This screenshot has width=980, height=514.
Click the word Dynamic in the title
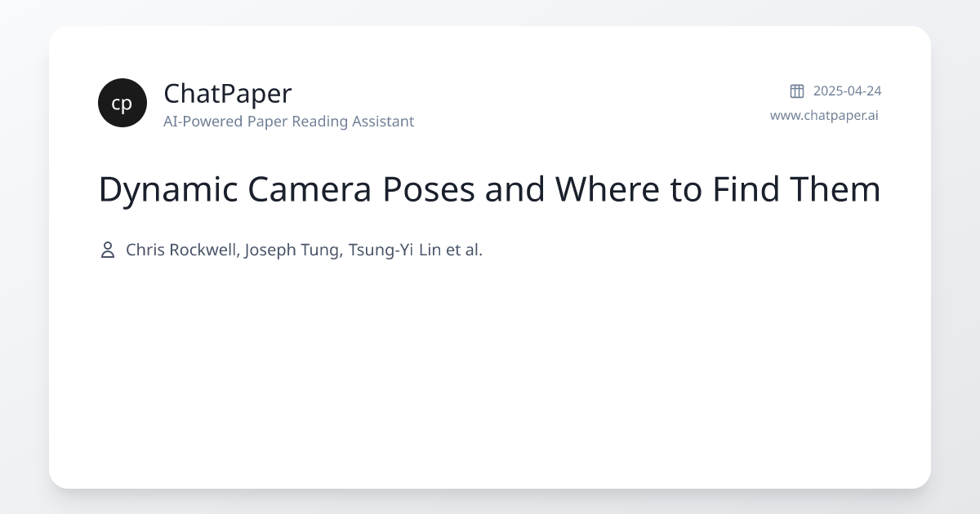167,190
